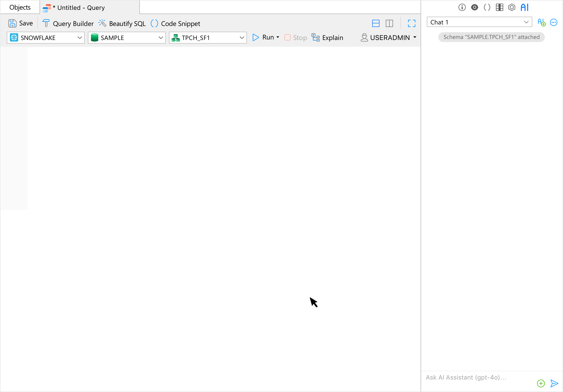The width and height of the screenshot is (563, 392).
Task: Open the SAMPLE database dropdown
Action: point(127,38)
